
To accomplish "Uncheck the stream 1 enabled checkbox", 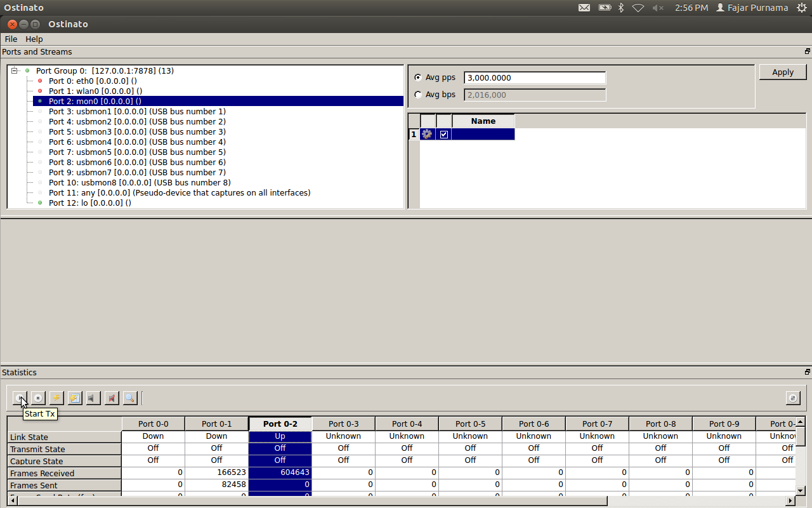I will click(x=444, y=135).
